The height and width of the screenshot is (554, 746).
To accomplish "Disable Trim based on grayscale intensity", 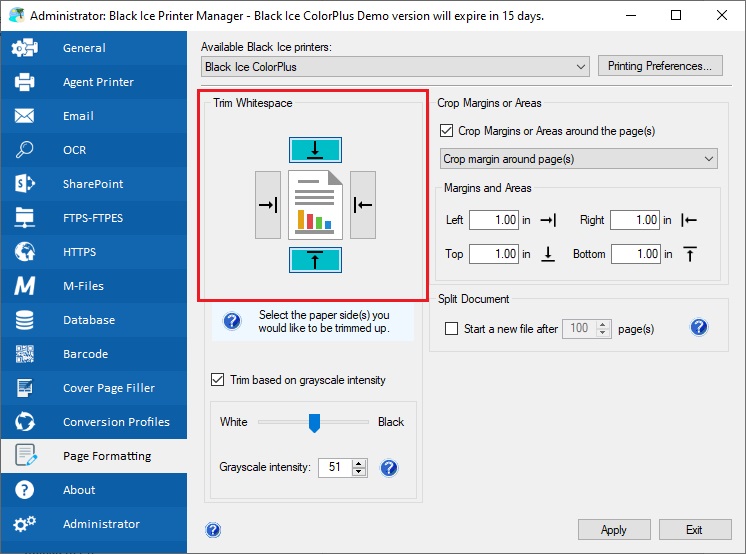I will (217, 380).
